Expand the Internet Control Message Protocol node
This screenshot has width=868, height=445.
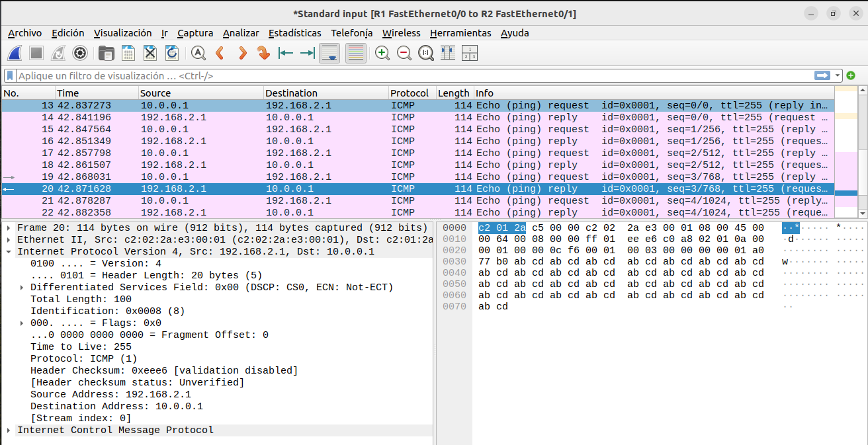pos(9,430)
